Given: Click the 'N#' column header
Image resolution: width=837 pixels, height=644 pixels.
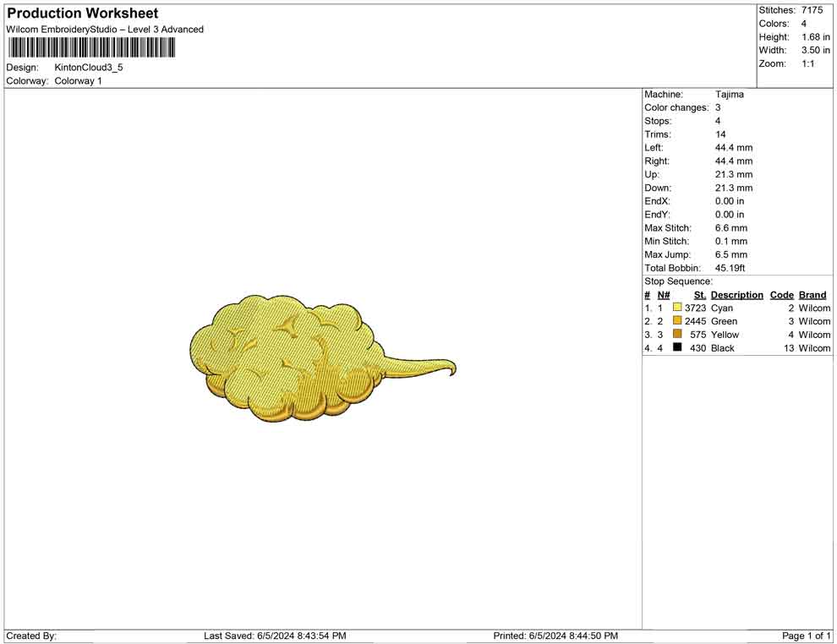Looking at the screenshot, I should (x=664, y=295).
